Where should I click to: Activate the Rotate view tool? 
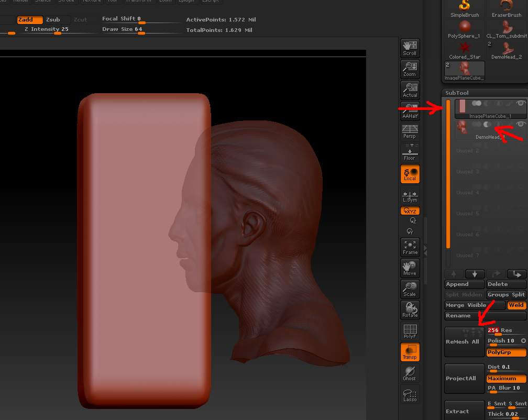coord(410,310)
